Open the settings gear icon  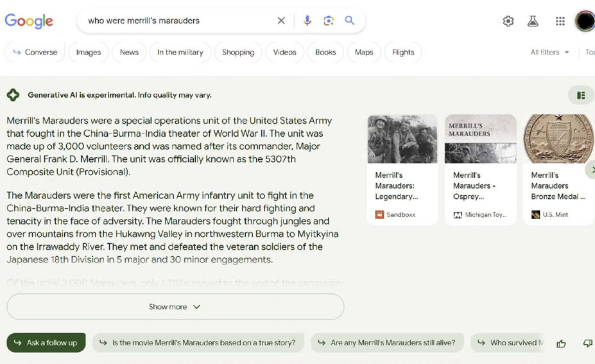pos(508,21)
